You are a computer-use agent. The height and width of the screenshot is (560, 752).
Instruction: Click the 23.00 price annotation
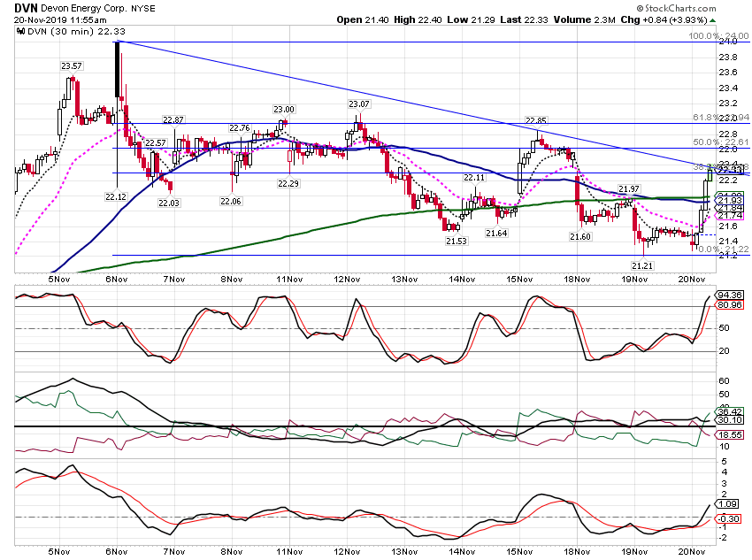coord(284,110)
